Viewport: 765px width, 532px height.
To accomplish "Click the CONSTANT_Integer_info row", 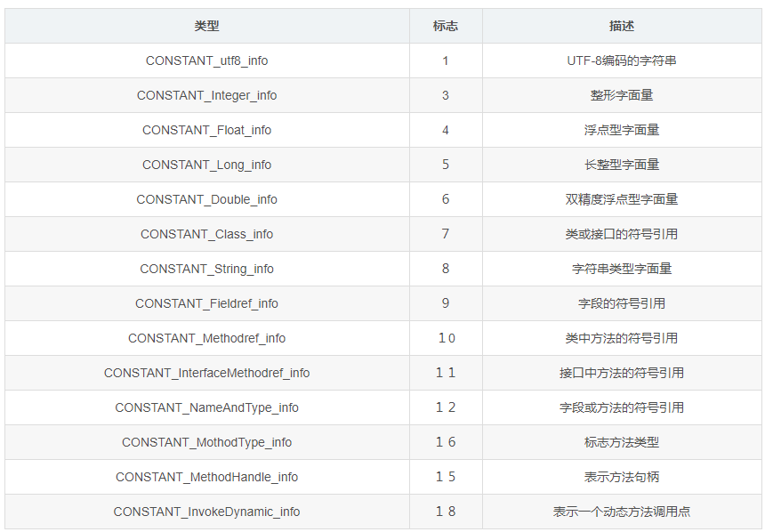I will (206, 95).
